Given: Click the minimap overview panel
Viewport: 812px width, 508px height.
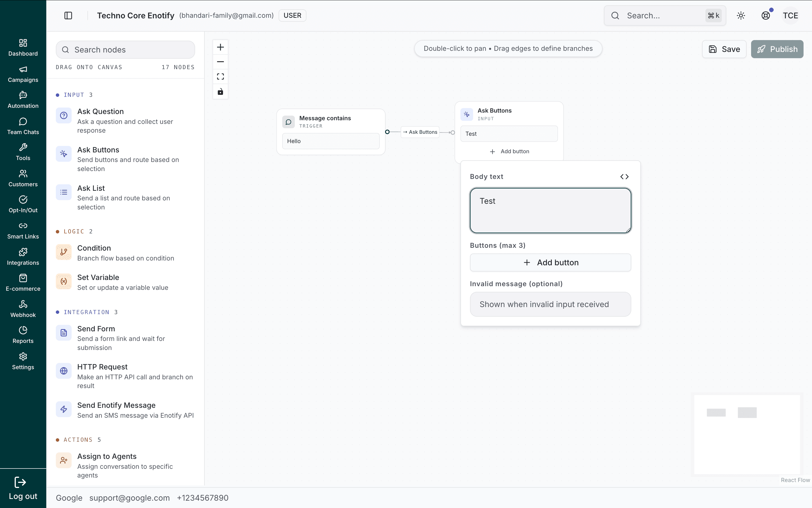Looking at the screenshot, I should click(747, 434).
